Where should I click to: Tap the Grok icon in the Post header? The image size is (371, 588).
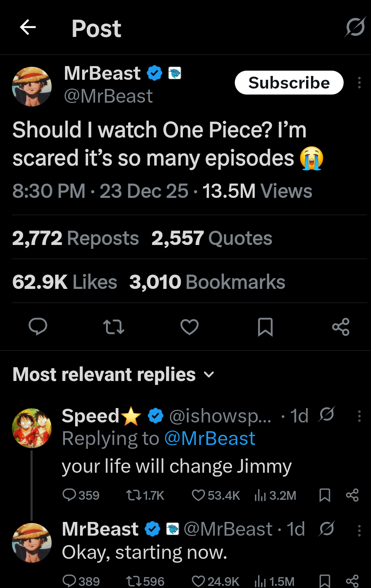coord(355,27)
